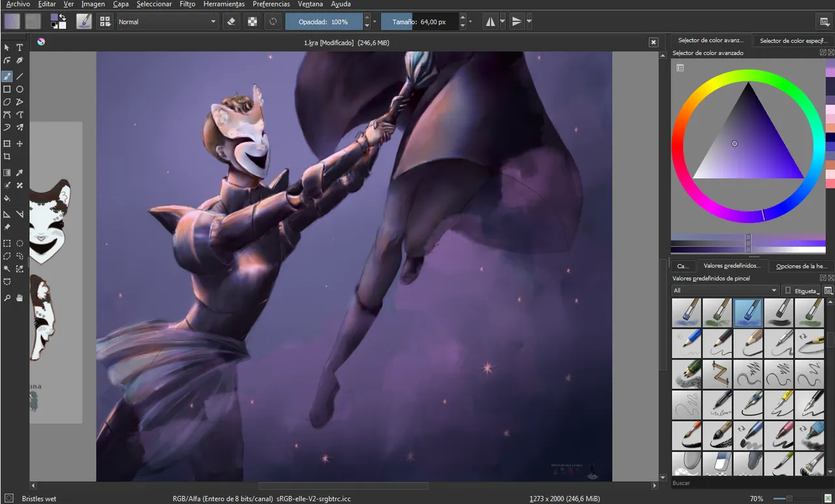This screenshot has height=504, width=835.
Task: Open the Herramientas menu
Action: (x=224, y=4)
